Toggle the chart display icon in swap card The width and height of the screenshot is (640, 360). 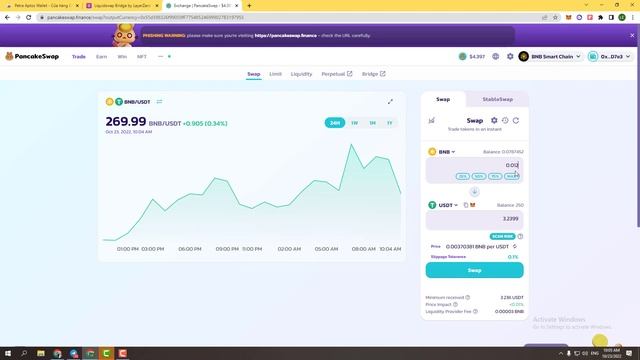pos(431,120)
